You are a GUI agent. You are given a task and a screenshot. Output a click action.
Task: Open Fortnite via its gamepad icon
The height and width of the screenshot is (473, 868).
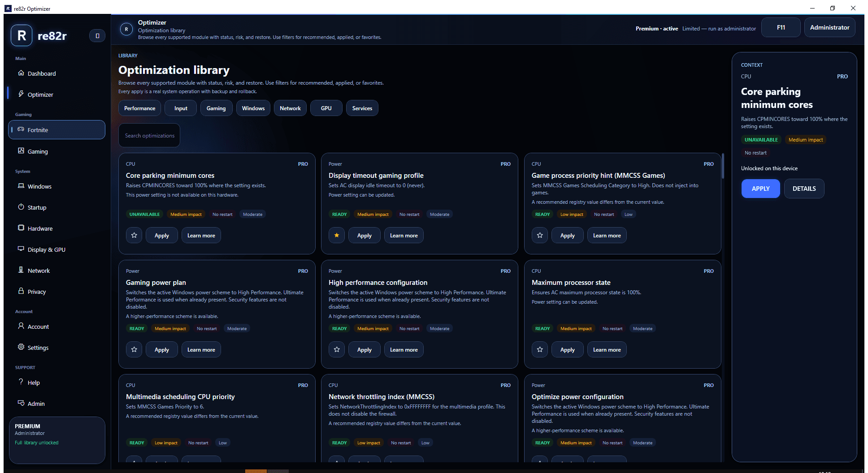click(x=21, y=129)
